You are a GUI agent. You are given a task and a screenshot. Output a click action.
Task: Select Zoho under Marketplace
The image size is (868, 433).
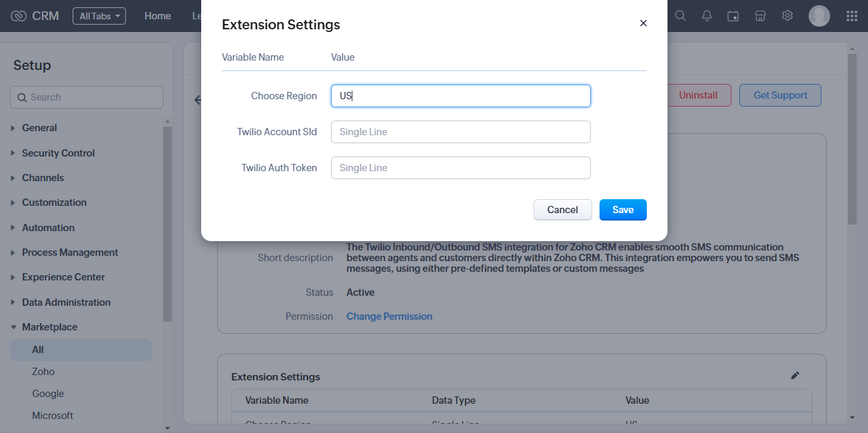tap(43, 372)
